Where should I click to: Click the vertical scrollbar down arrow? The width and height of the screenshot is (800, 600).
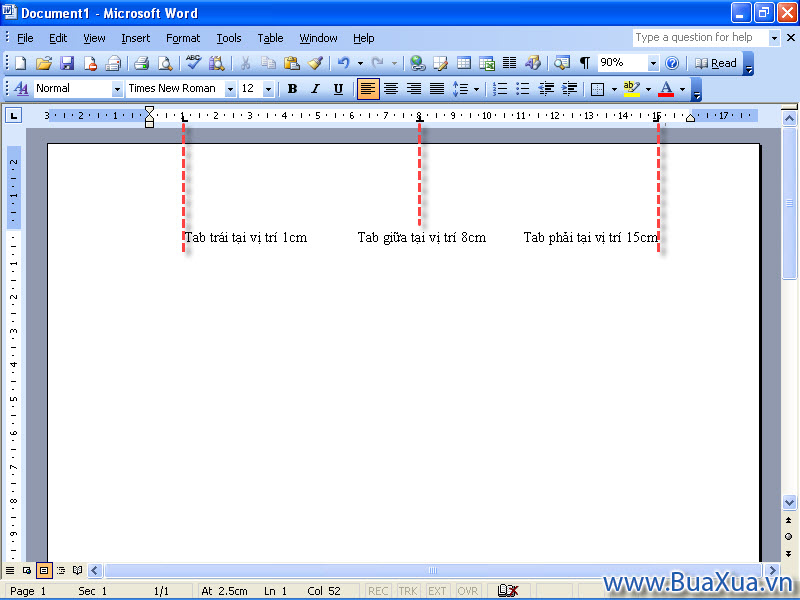point(789,503)
